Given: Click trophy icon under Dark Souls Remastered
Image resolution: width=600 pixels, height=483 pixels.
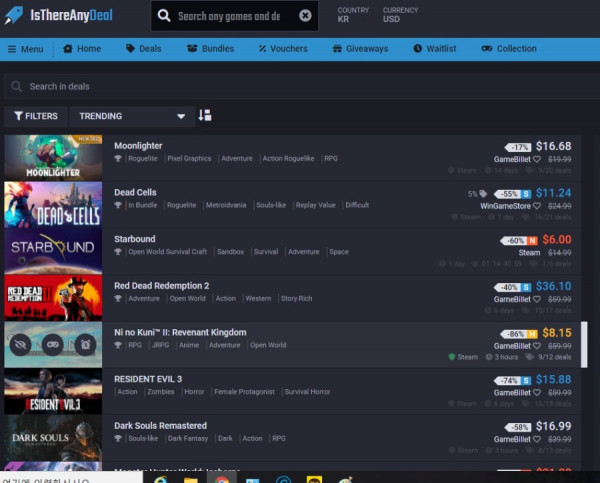Looking at the screenshot, I should pyautogui.click(x=118, y=439).
